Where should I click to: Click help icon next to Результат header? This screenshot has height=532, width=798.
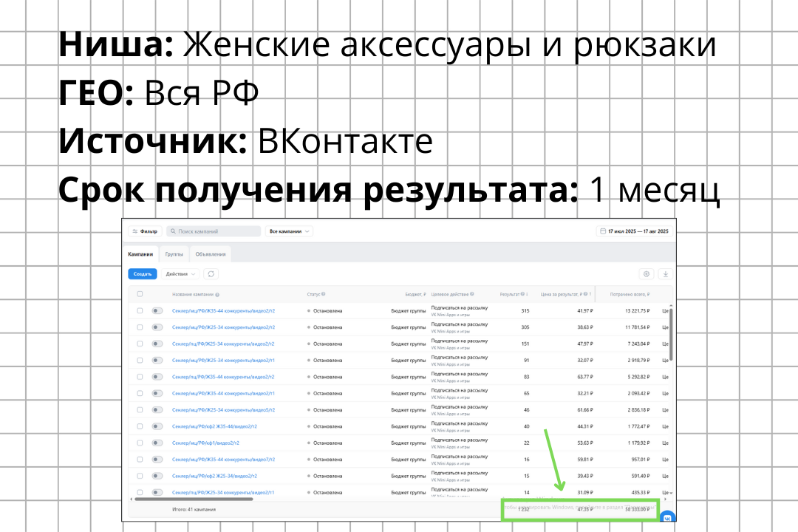(522, 294)
